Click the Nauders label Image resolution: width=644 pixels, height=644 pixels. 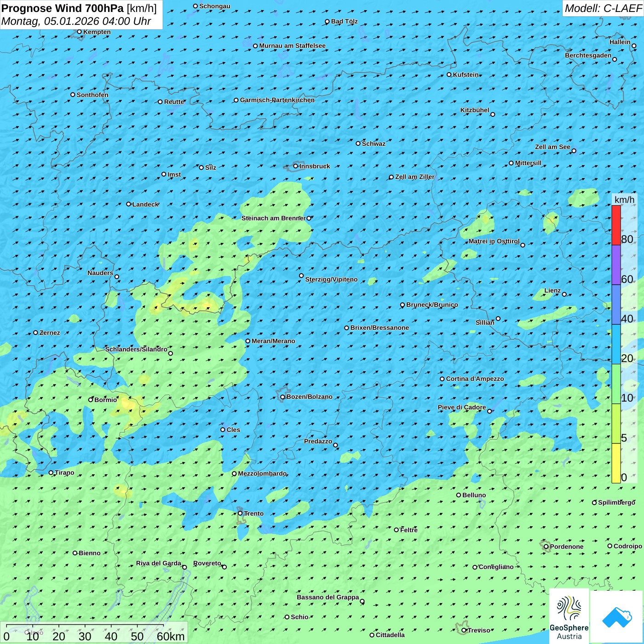click(100, 273)
